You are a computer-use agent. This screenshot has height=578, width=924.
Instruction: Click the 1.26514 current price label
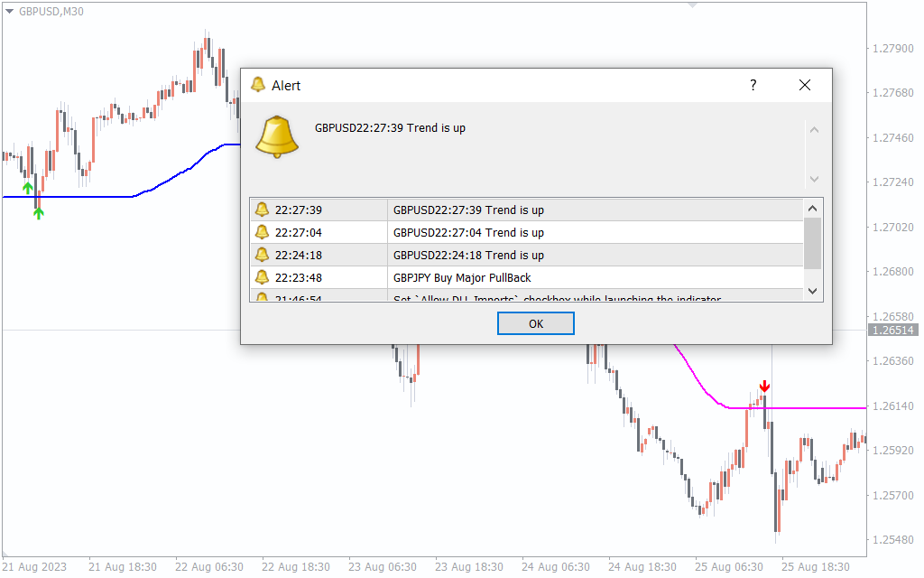[x=892, y=331]
